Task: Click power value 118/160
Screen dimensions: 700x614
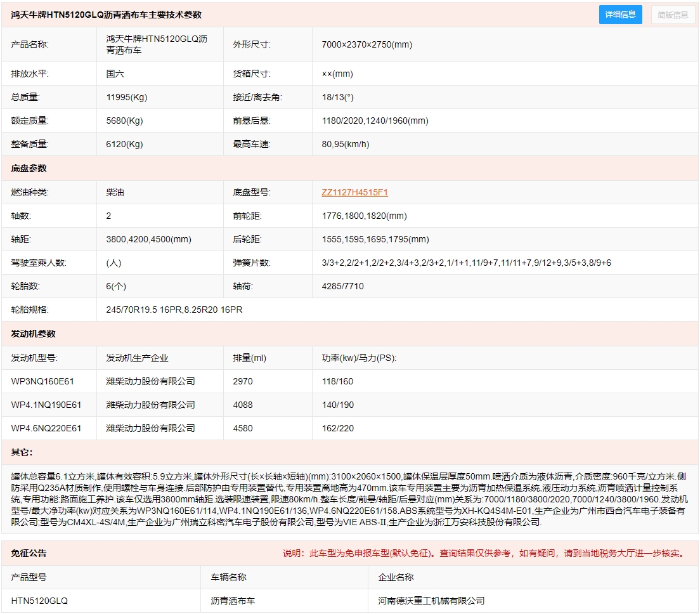Action: tap(337, 381)
